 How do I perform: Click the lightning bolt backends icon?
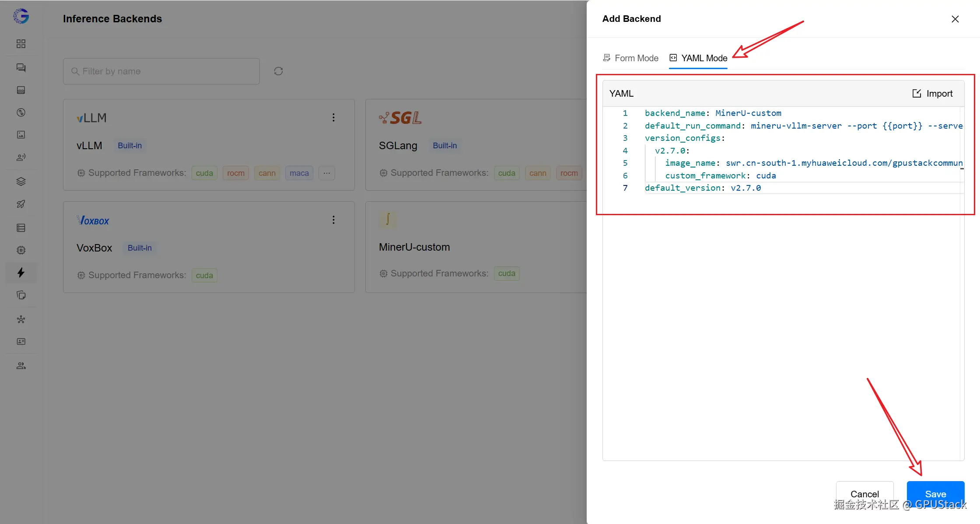tap(21, 272)
